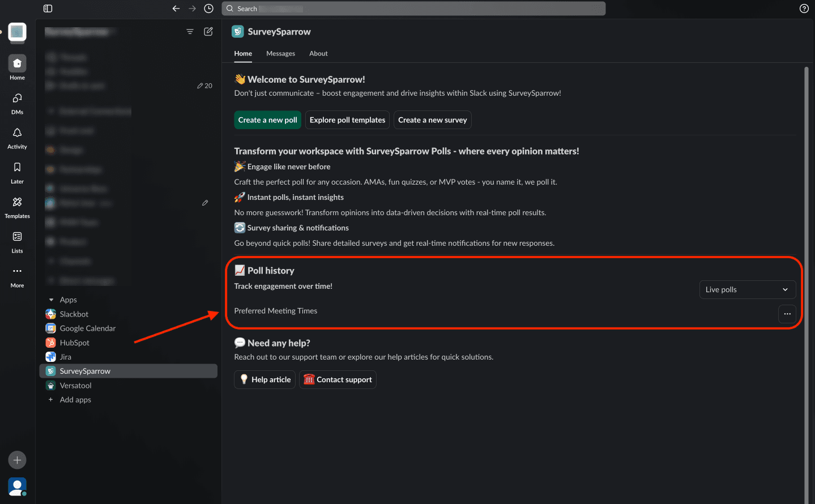Image resolution: width=815 pixels, height=504 pixels.
Task: Switch to the Messages tab
Action: (x=280, y=54)
